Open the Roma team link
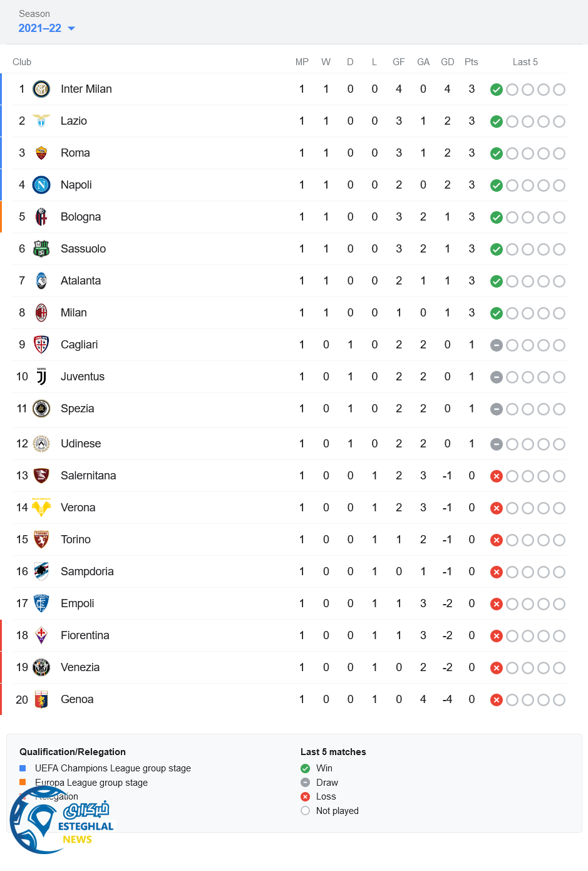This screenshot has height=871, width=588. 75,153
